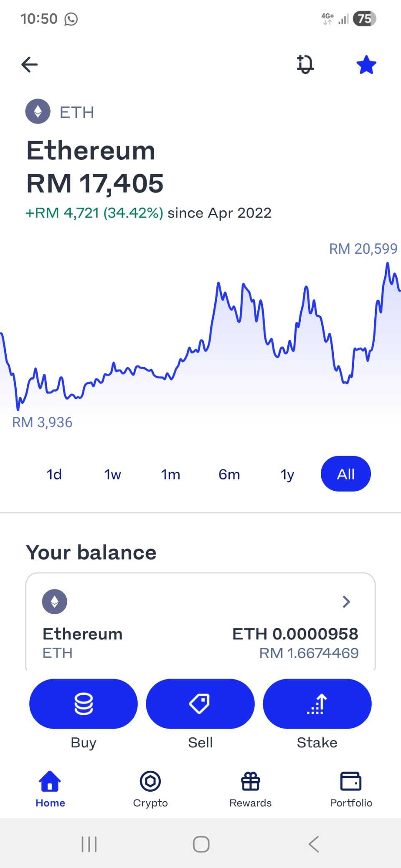This screenshot has height=868, width=401.
Task: Switch chart to 1m range
Action: click(170, 474)
